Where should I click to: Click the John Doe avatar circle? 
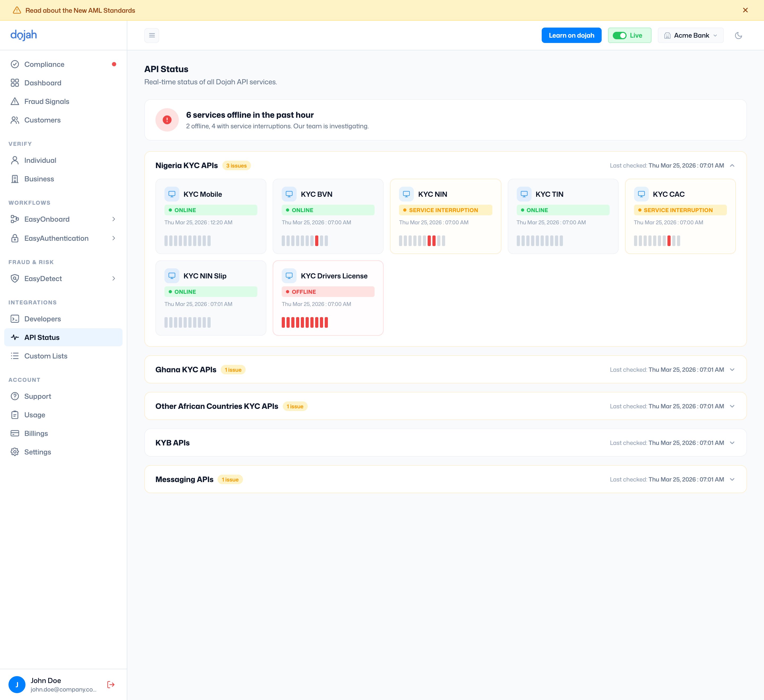17,684
